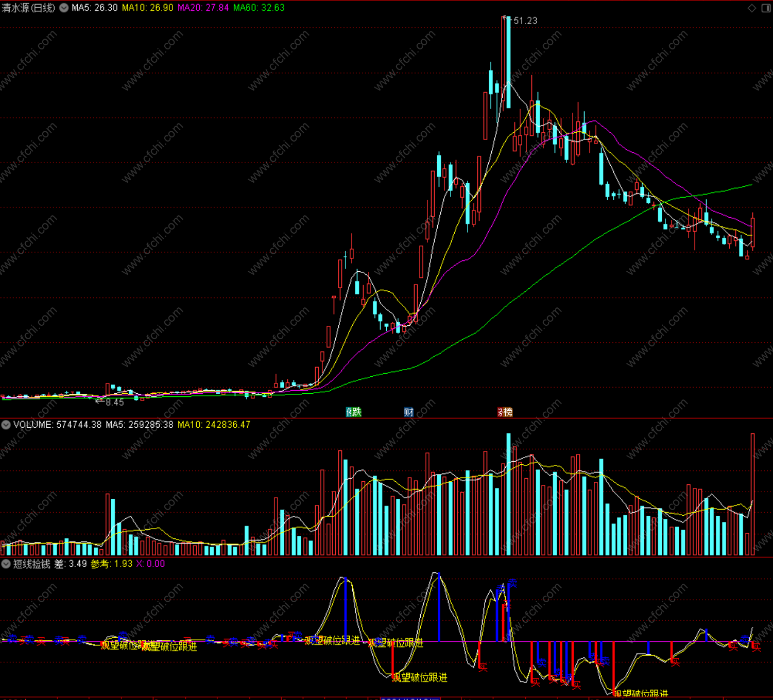This screenshot has width=773, height=700.
Task: Click the 8.45 low price label
Action: [115, 402]
